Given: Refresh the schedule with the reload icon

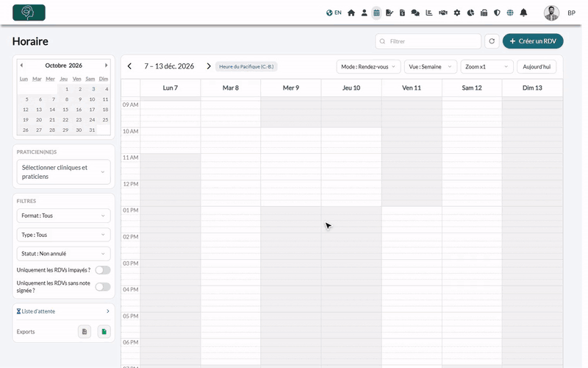Looking at the screenshot, I should [492, 41].
